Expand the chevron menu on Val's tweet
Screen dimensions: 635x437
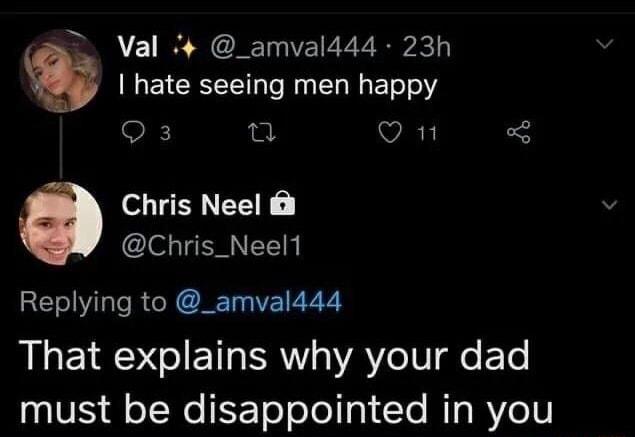coord(601,46)
